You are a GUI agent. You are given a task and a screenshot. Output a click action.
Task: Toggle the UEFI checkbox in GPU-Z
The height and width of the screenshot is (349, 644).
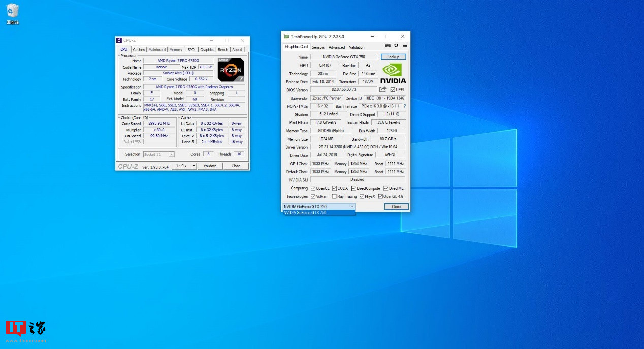(x=393, y=90)
